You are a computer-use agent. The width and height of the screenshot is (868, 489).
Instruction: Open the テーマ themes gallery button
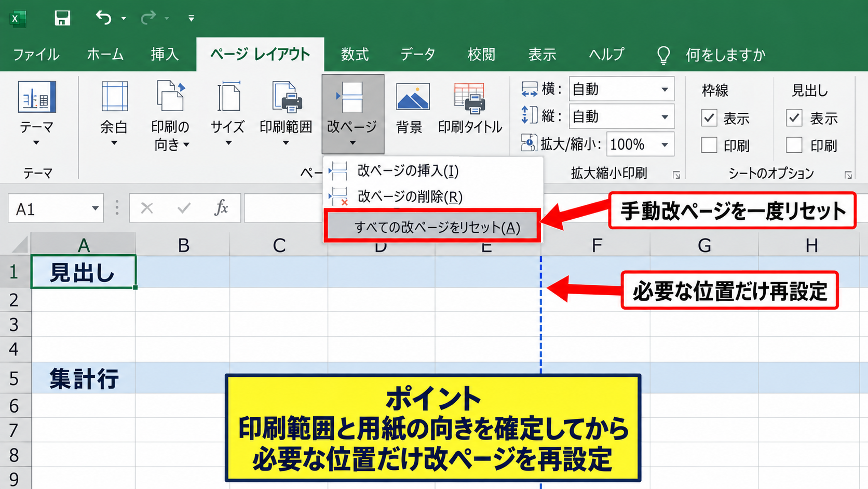[x=36, y=113]
